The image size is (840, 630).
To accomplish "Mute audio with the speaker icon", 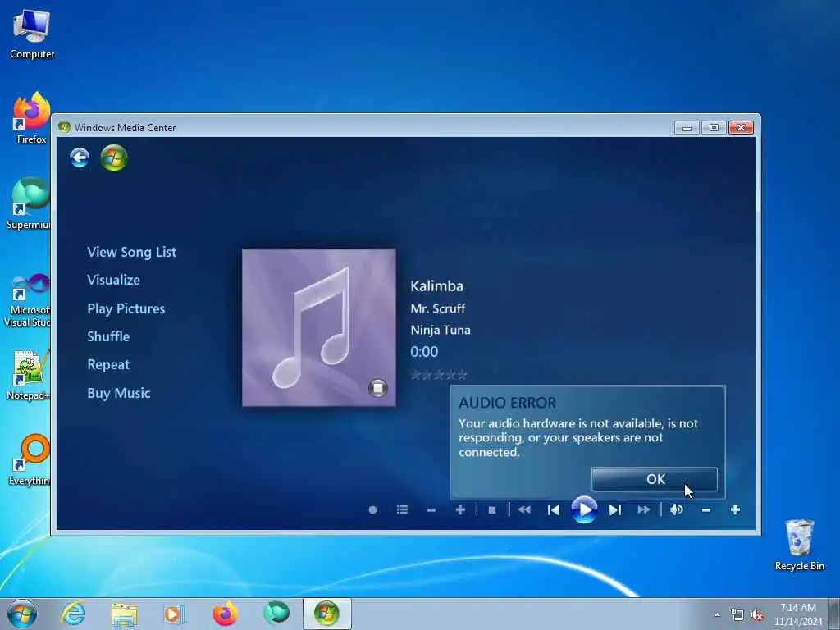I will pyautogui.click(x=677, y=510).
